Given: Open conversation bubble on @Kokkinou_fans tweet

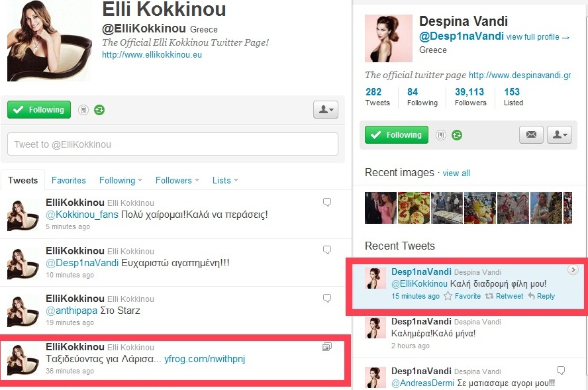Looking at the screenshot, I should pyautogui.click(x=327, y=203).
